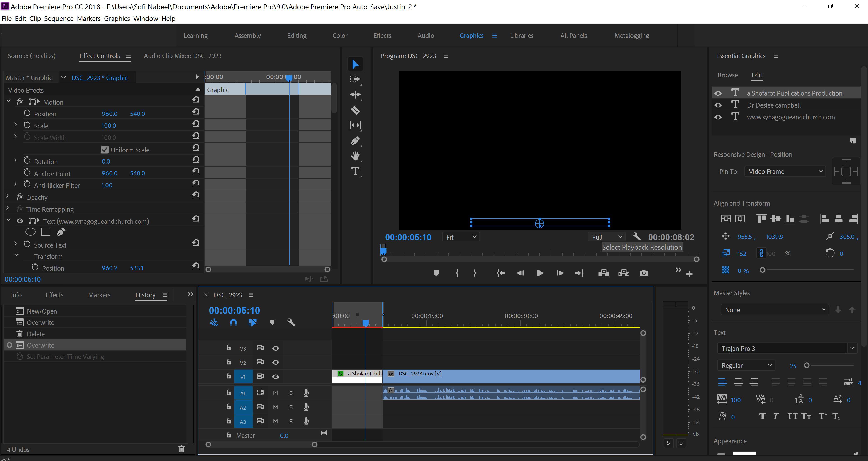Select the Hand tool

[355, 156]
